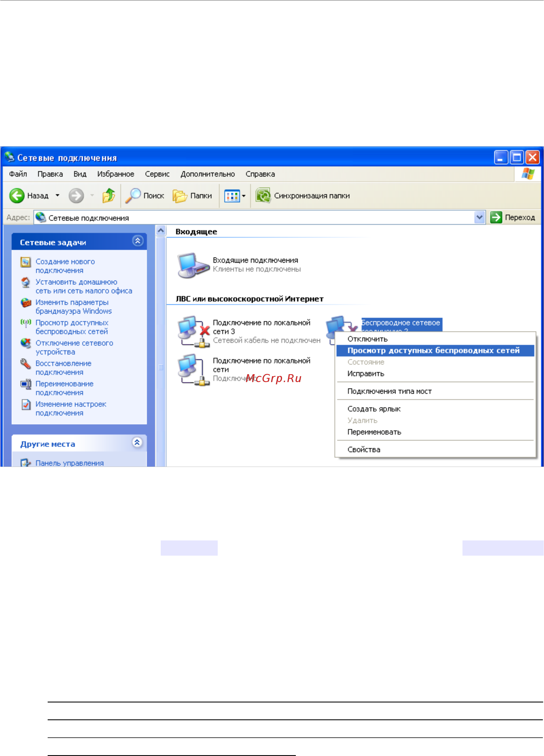544x756 pixels.
Task: Click Панель управления icon
Action: (x=26, y=463)
